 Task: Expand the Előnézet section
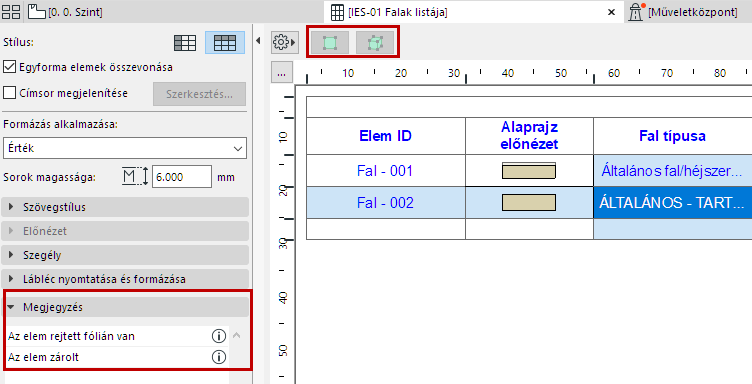126,231
